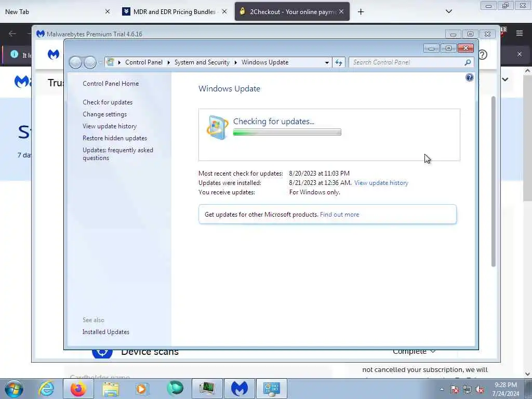Click the Malwarebytes window vertical scrollbar
The image size is (532, 399).
tap(494, 181)
